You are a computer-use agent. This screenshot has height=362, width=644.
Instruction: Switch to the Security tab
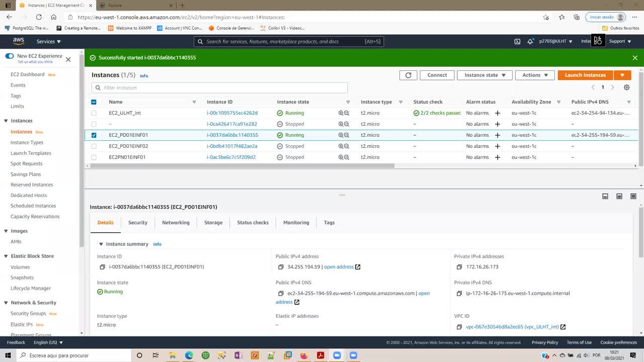click(x=138, y=223)
